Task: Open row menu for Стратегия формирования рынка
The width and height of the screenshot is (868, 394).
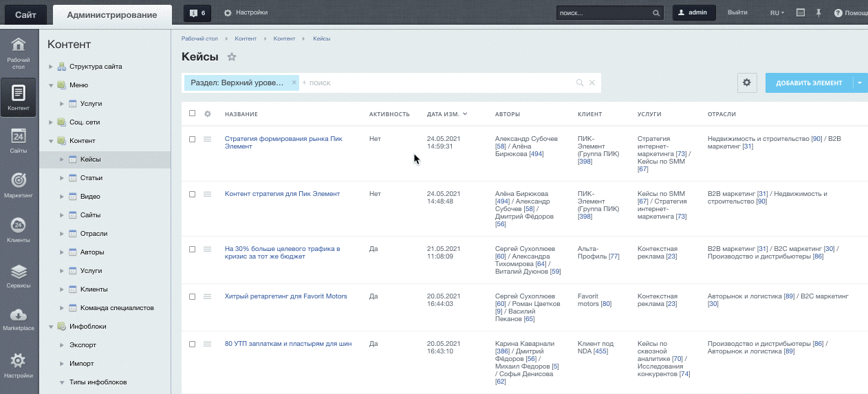Action: tap(208, 139)
